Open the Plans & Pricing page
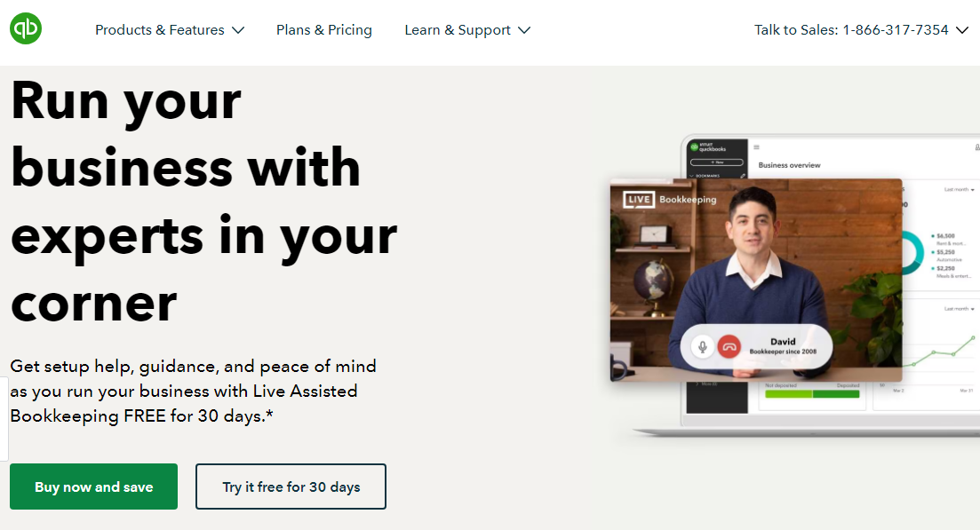Image resolution: width=980 pixels, height=530 pixels. pos(323,30)
